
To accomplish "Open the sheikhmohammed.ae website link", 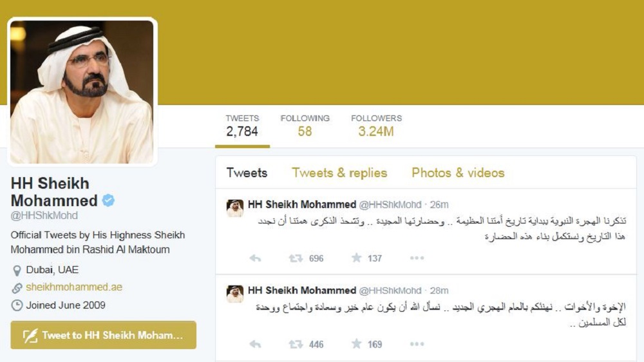I will click(74, 287).
